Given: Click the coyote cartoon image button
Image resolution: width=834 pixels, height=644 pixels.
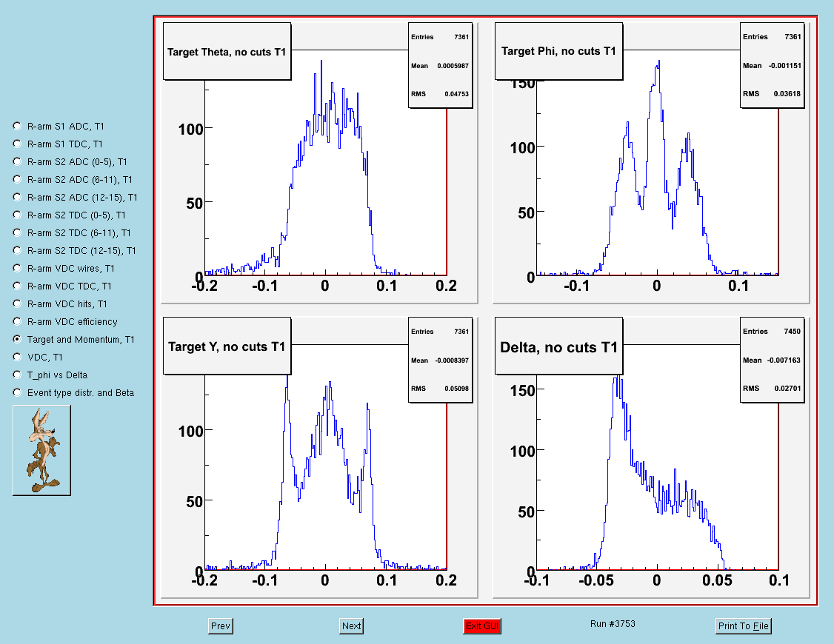Looking at the screenshot, I should click(41, 451).
